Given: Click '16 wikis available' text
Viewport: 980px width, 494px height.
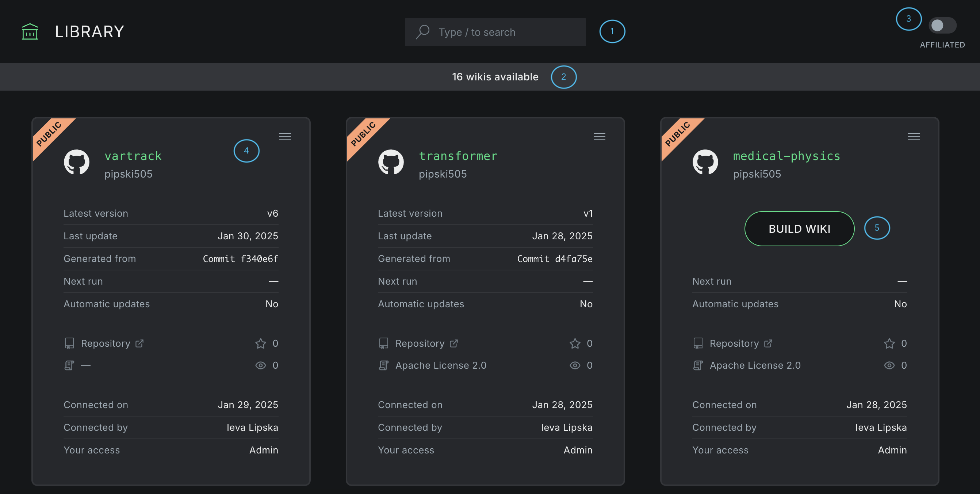Looking at the screenshot, I should (x=495, y=77).
